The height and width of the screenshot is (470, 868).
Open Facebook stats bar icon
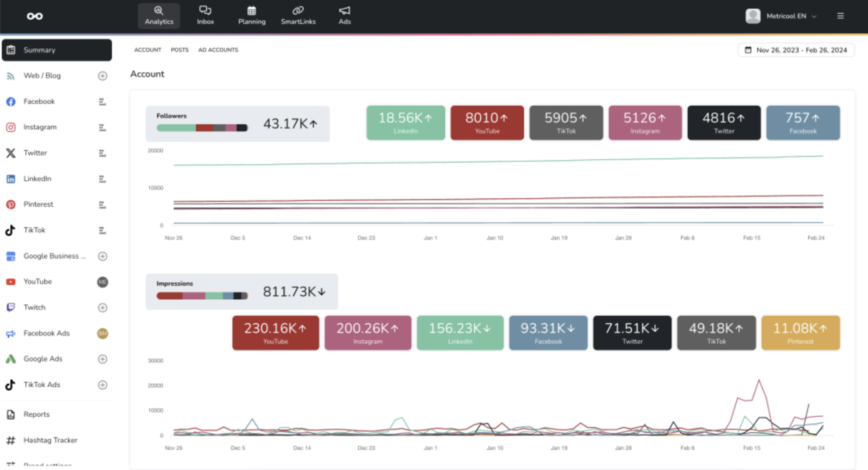pyautogui.click(x=102, y=102)
